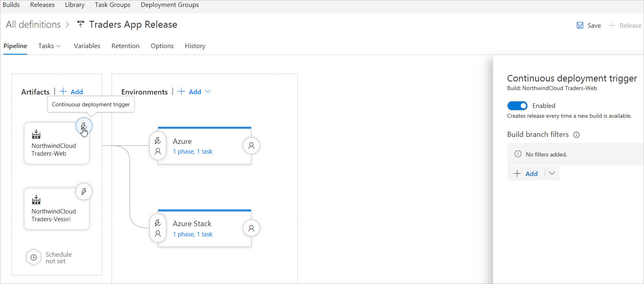Open the Options tab
Screen dimensions: 644x284
click(x=162, y=46)
